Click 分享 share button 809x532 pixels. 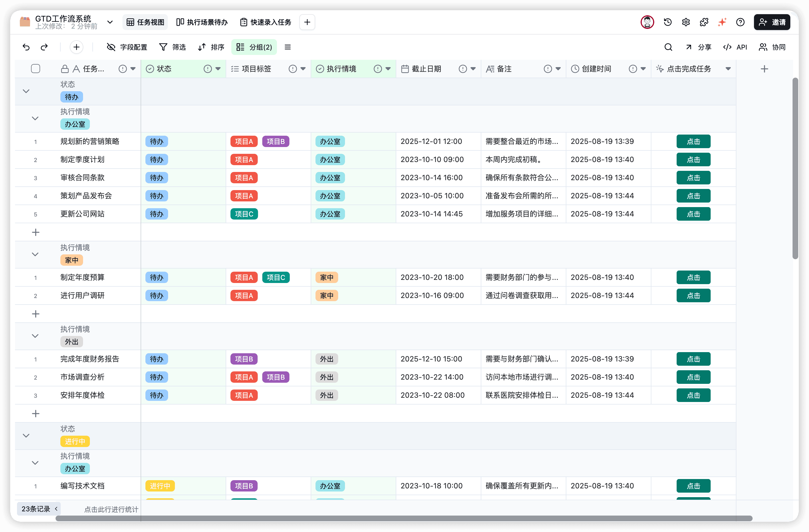coord(698,47)
